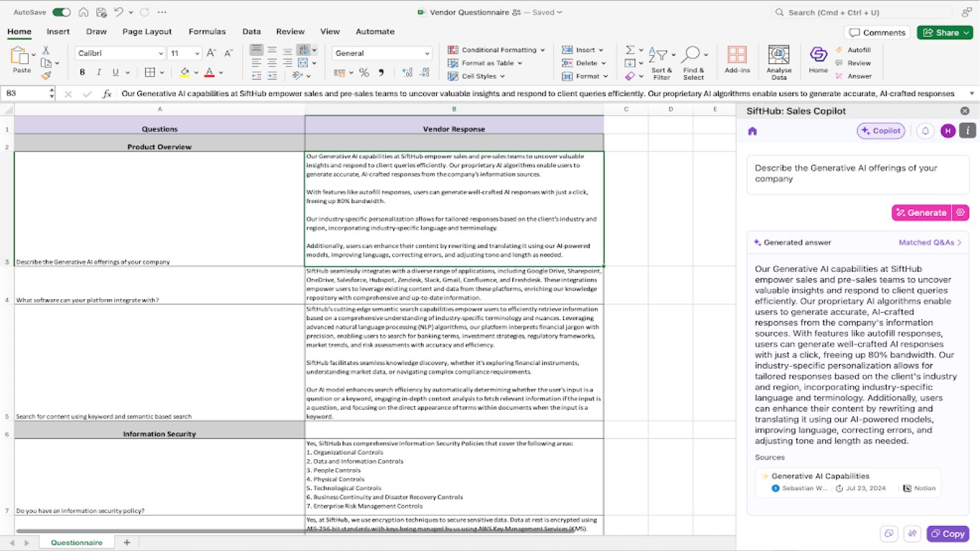
Task: Cut selection with the scissors icon
Action: [x=46, y=50]
